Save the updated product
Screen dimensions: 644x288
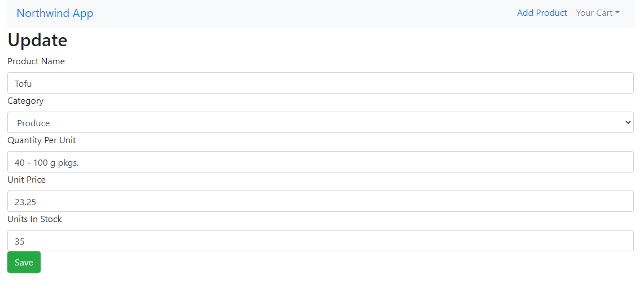pos(24,262)
